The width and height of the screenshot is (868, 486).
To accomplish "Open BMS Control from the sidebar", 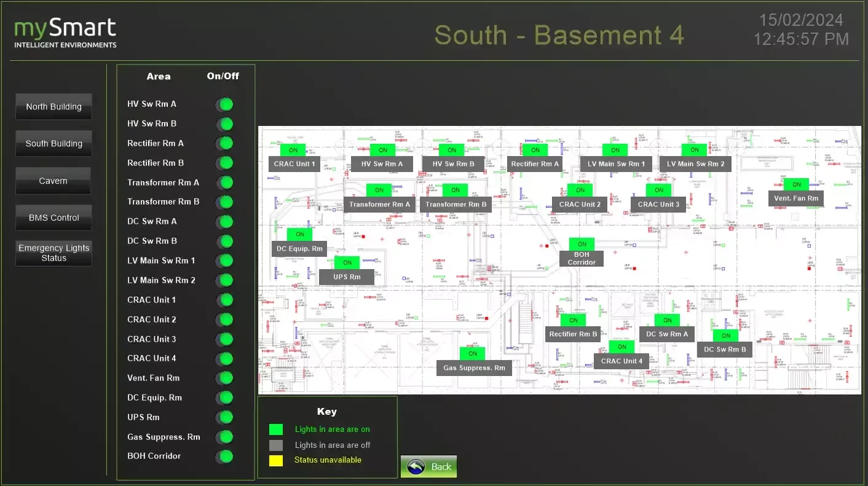I will [x=53, y=218].
